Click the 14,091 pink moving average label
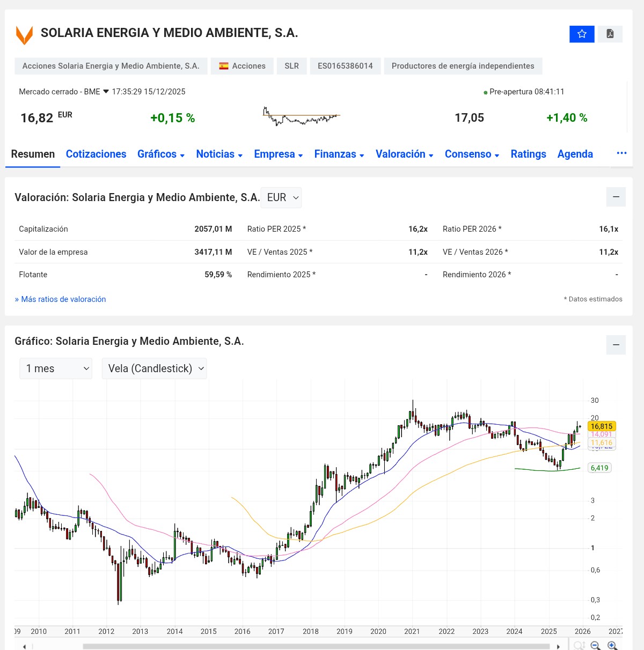Viewport: 644px width, 650px height. pos(602,434)
